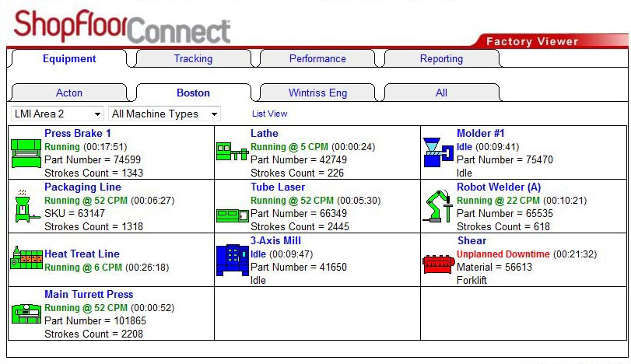Switch to the Equipment tab
This screenshot has height=364, width=631.
coord(69,59)
